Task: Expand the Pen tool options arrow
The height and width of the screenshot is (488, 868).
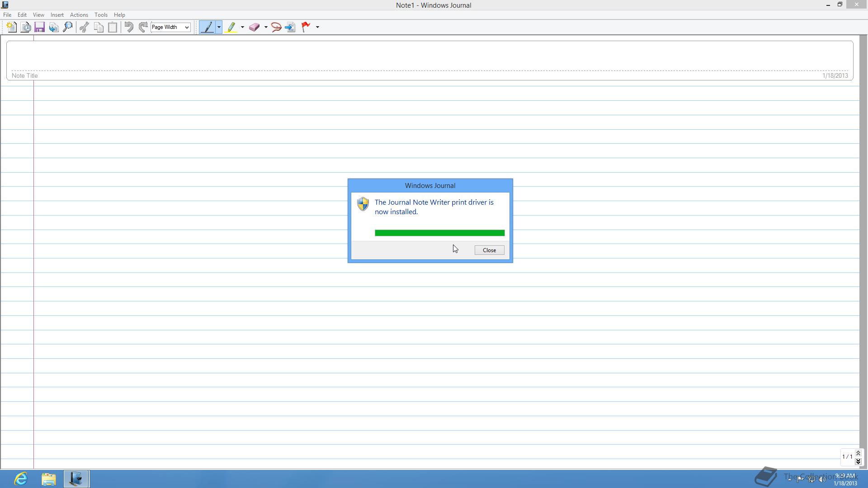Action: click(219, 27)
